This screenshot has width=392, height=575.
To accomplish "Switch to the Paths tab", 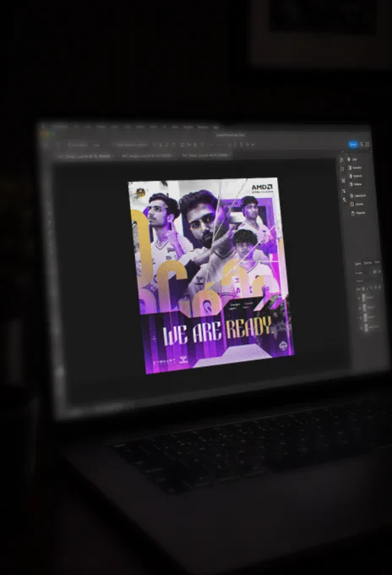I will [377, 263].
